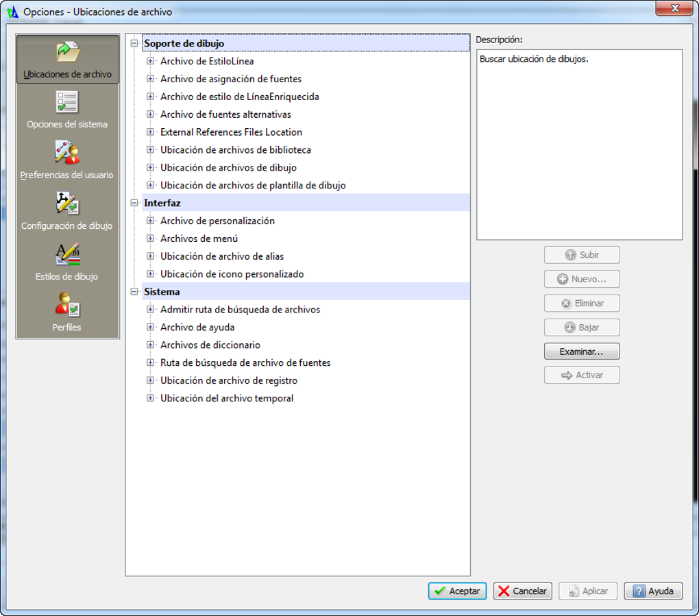
Task: Click the Cancelar button
Action: click(523, 591)
